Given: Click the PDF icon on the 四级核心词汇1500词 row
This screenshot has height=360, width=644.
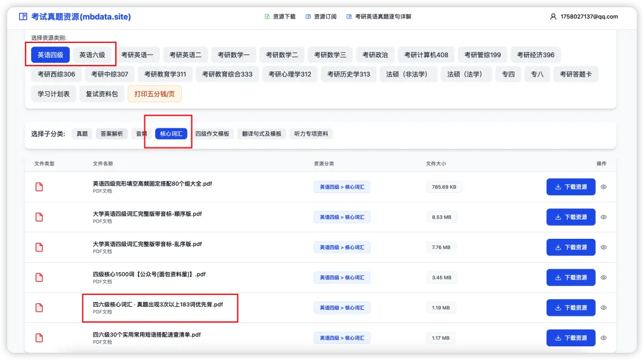Looking at the screenshot, I should [x=39, y=277].
